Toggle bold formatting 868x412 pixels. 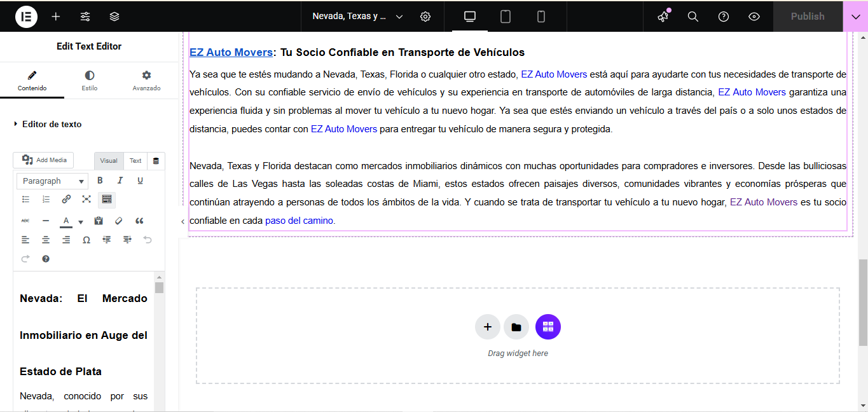tap(100, 181)
